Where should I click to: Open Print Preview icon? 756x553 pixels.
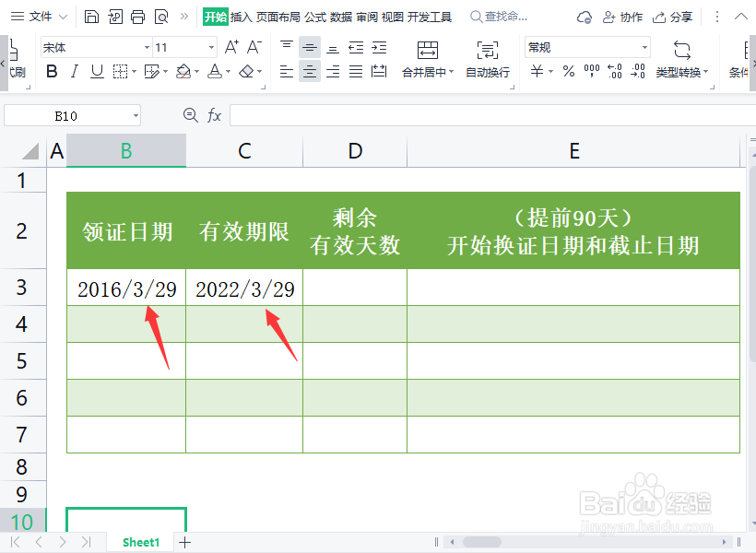(x=161, y=17)
